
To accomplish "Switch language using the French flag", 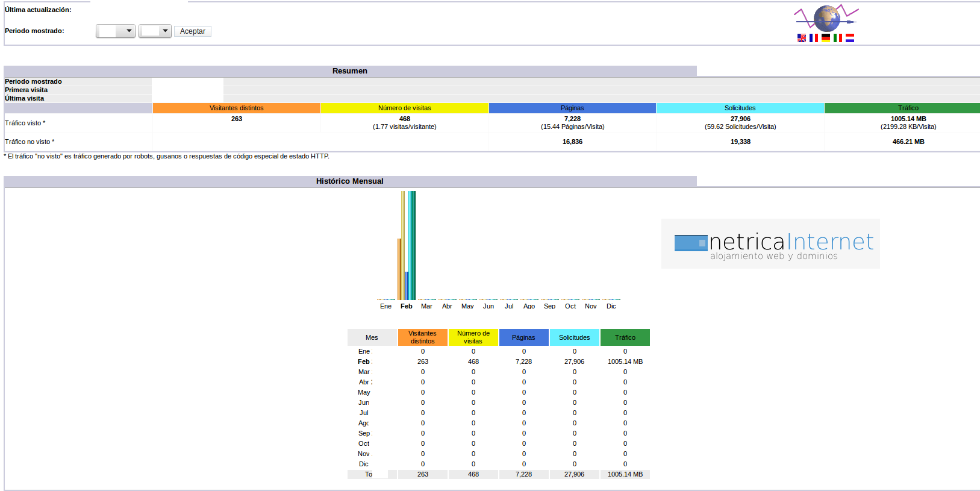I will click(x=813, y=38).
